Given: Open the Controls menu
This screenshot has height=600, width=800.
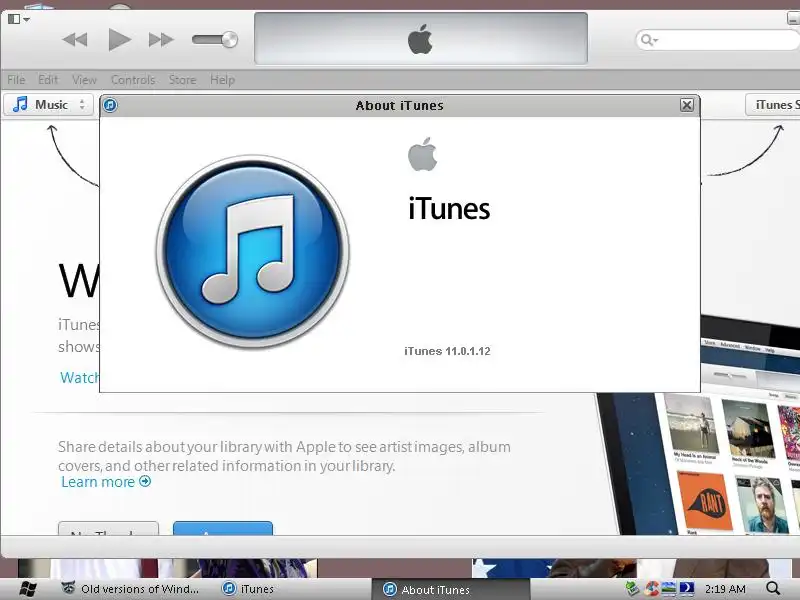Looking at the screenshot, I should (133, 80).
